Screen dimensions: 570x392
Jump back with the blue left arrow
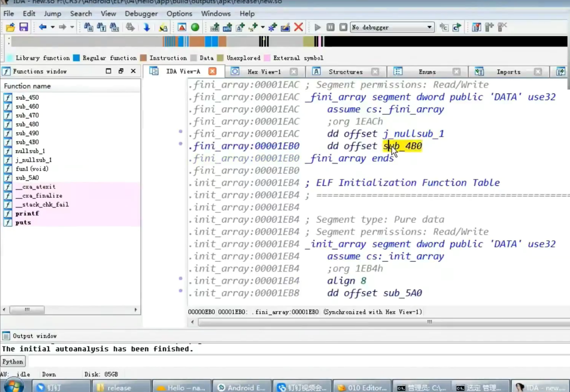43,27
